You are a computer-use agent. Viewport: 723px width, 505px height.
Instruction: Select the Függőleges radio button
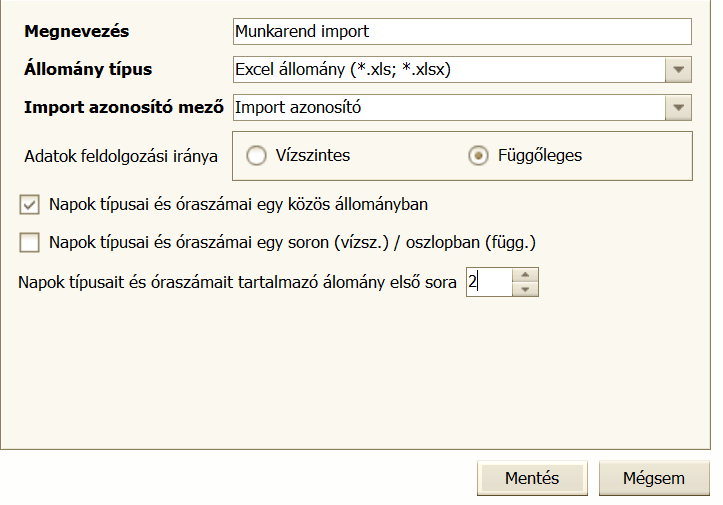478,155
